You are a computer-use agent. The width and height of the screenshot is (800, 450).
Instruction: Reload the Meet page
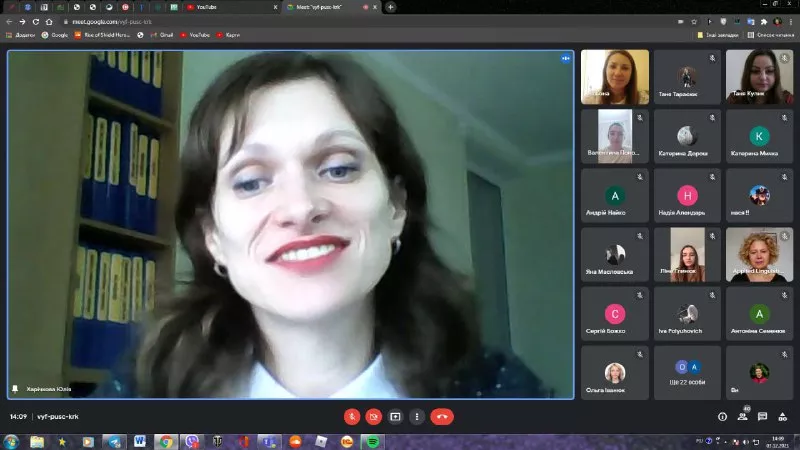(x=37, y=21)
